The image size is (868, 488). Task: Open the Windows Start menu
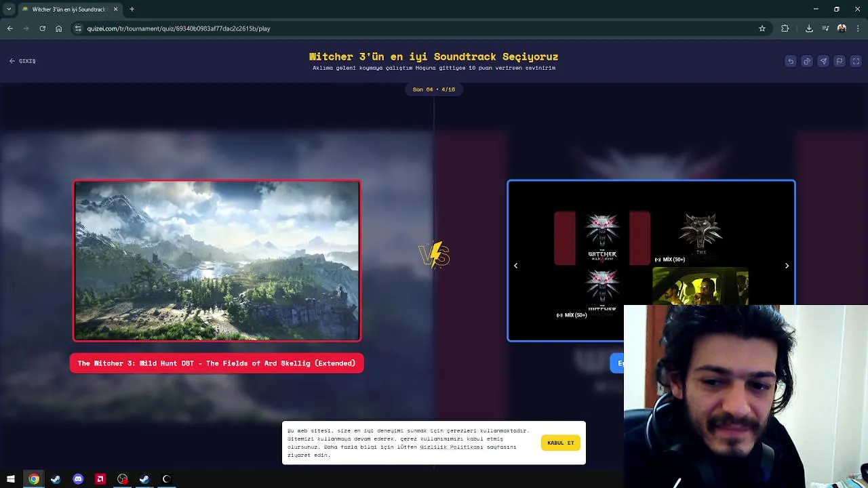tap(11, 479)
